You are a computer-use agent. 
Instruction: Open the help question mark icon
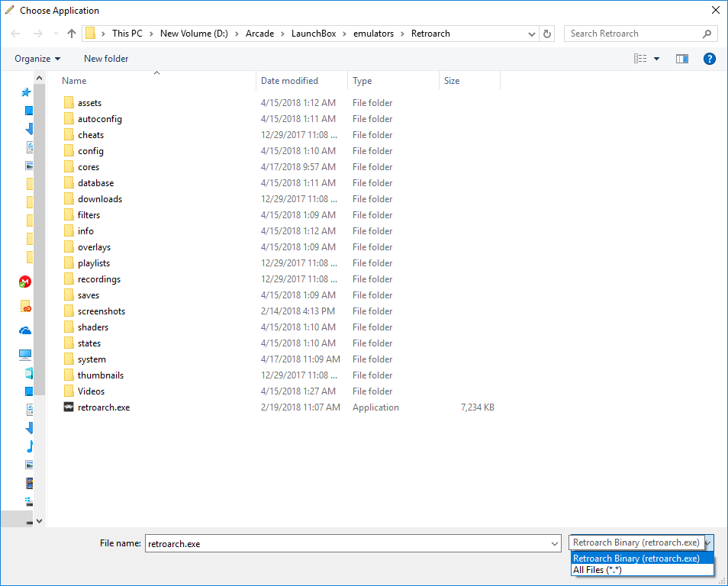710,59
